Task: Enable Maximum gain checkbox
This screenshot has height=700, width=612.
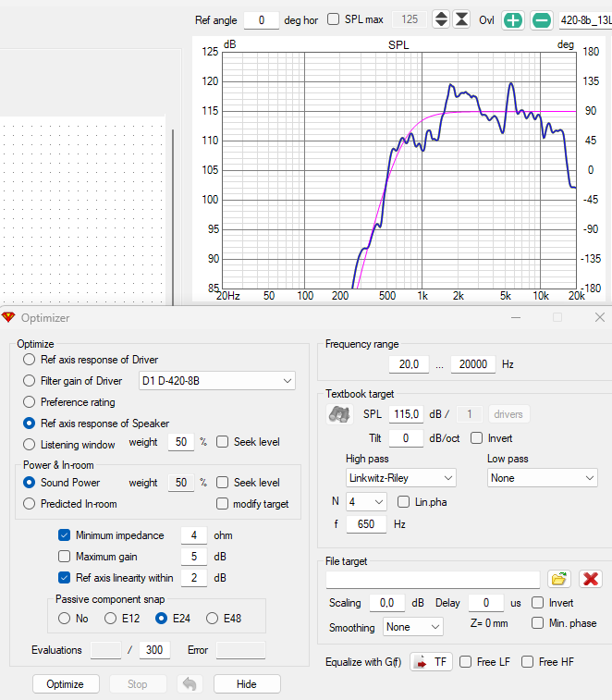Action: (65, 557)
